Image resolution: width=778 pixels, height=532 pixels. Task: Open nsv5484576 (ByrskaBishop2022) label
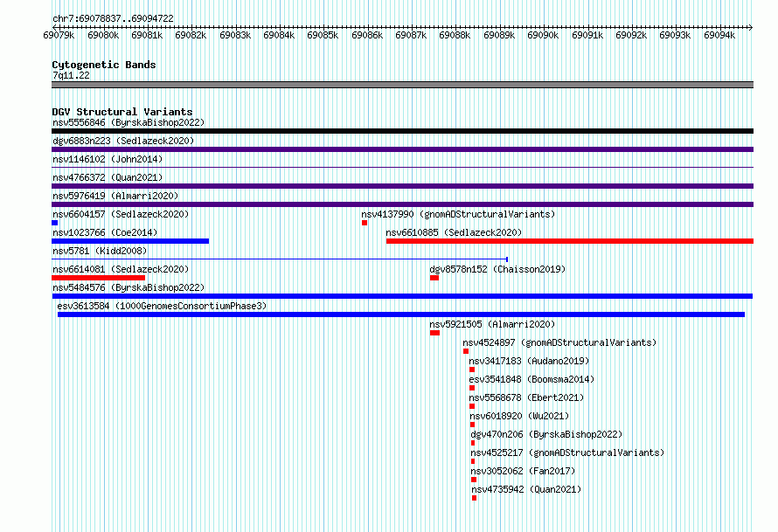tap(129, 287)
